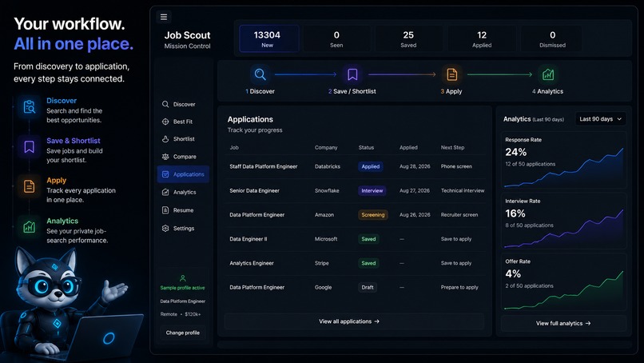Click the Phone screen next step

click(x=456, y=166)
